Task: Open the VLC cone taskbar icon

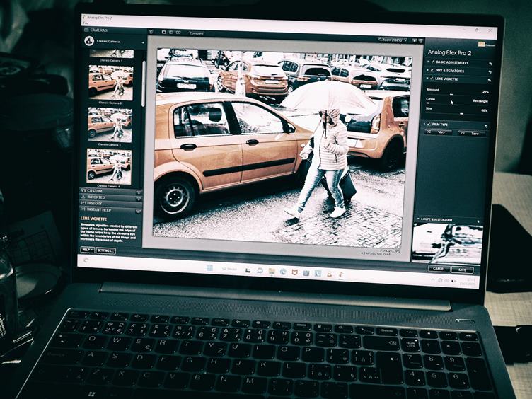Action: (329, 274)
